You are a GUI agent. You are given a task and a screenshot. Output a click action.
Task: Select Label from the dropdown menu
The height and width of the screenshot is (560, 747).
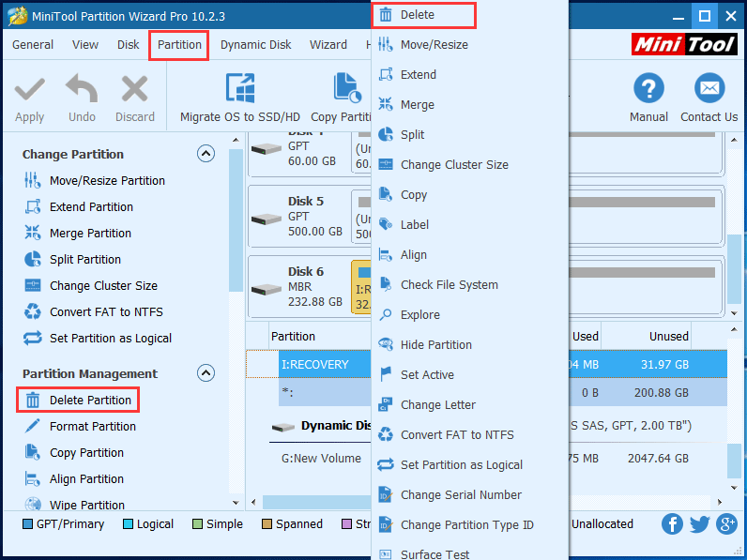point(470,225)
